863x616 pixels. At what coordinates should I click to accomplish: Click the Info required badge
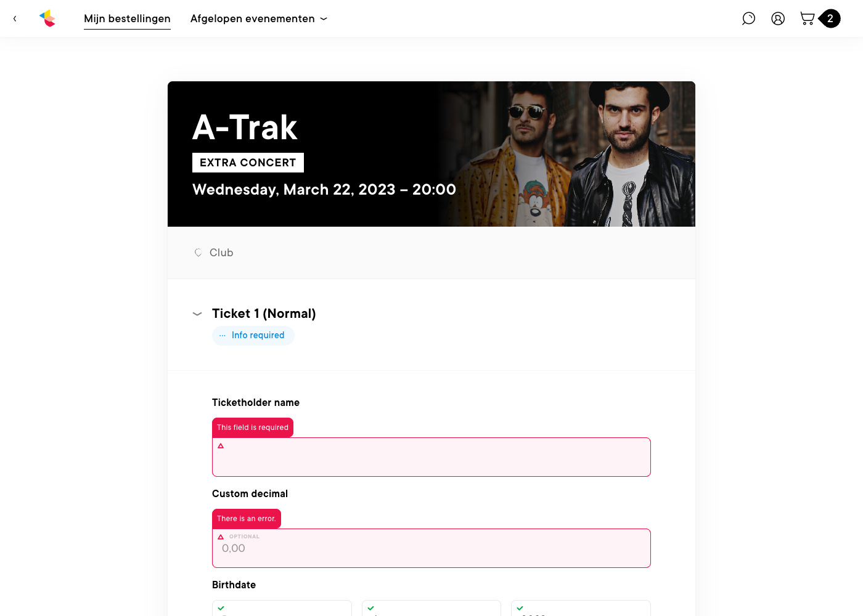click(253, 336)
